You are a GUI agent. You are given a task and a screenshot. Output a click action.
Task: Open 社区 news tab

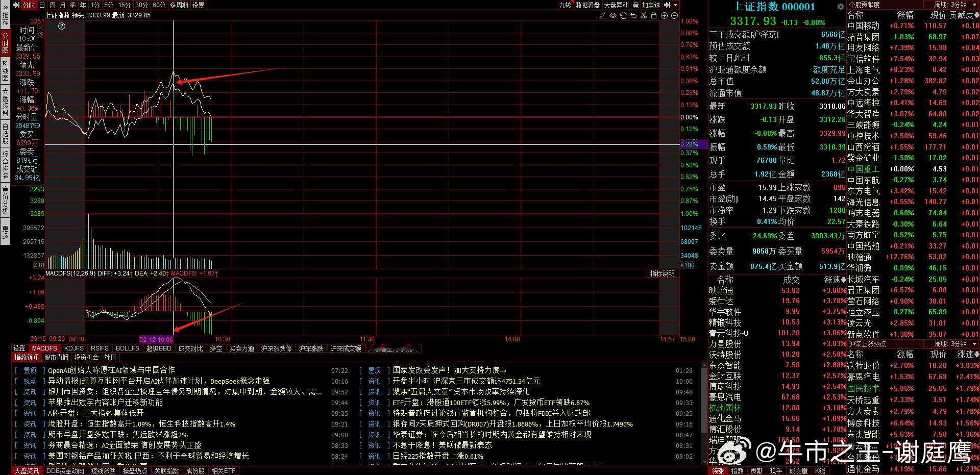tap(110, 357)
